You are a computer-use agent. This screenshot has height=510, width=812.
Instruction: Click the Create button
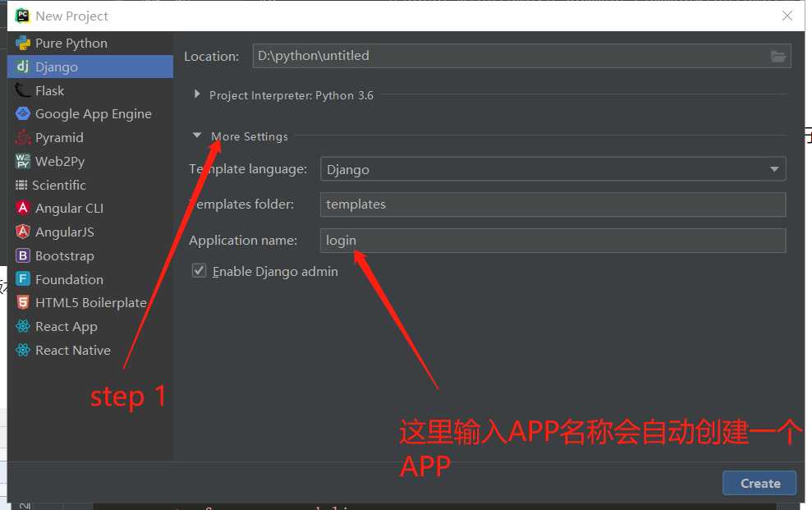click(x=759, y=483)
